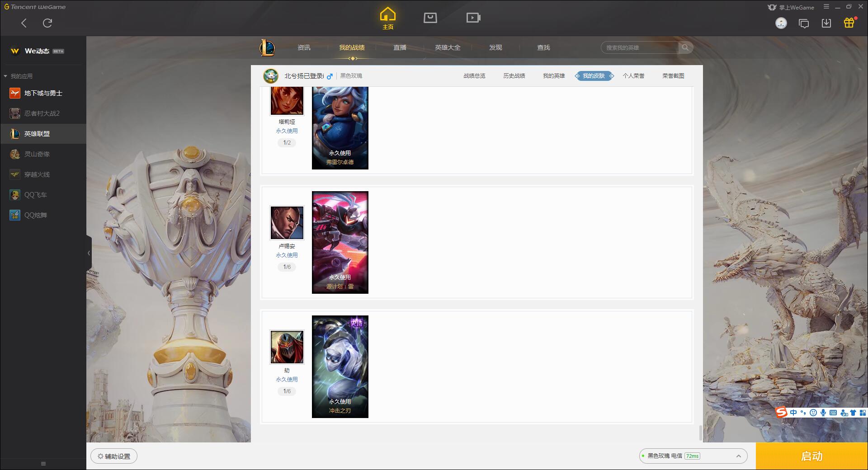The height and width of the screenshot is (470, 868).
Task: Open the 主页 home icon
Action: coord(388,18)
